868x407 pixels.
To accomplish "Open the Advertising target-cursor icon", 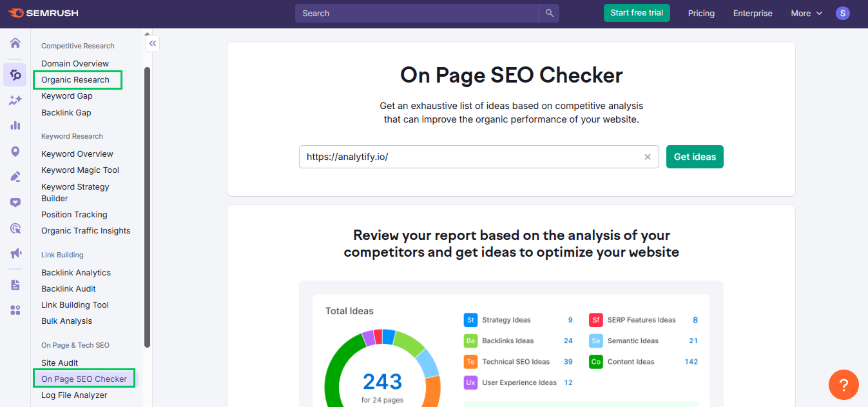I will pyautogui.click(x=15, y=228).
